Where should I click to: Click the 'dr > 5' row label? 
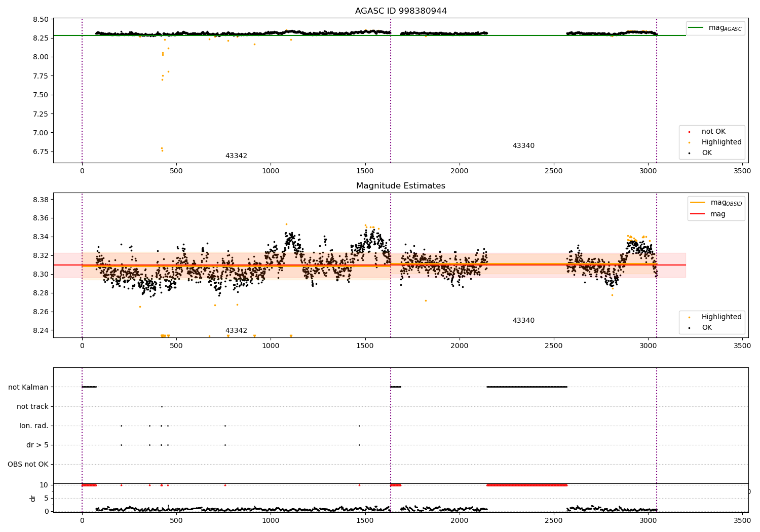(x=37, y=445)
